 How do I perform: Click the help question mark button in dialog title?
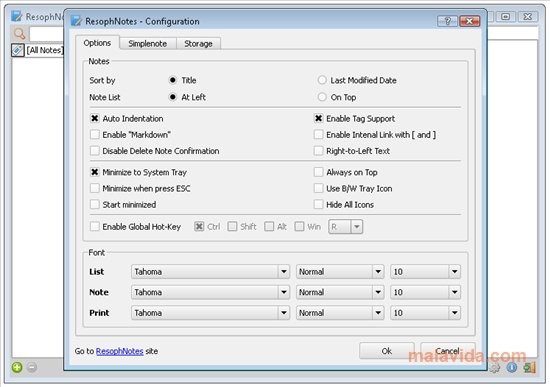click(447, 21)
